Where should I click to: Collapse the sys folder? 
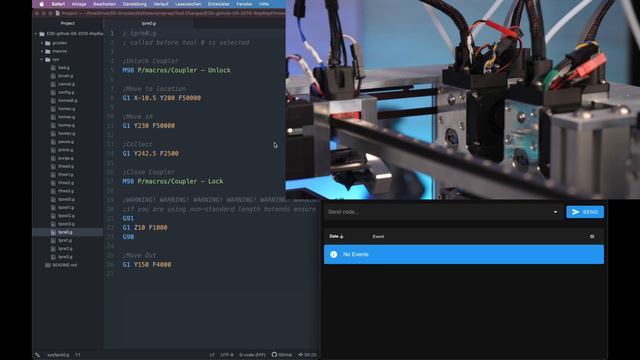pyautogui.click(x=42, y=60)
